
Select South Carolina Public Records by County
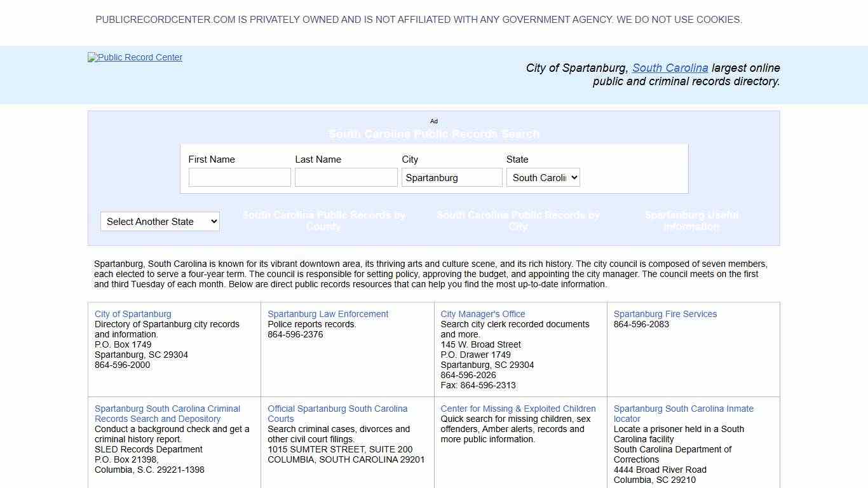(x=323, y=220)
